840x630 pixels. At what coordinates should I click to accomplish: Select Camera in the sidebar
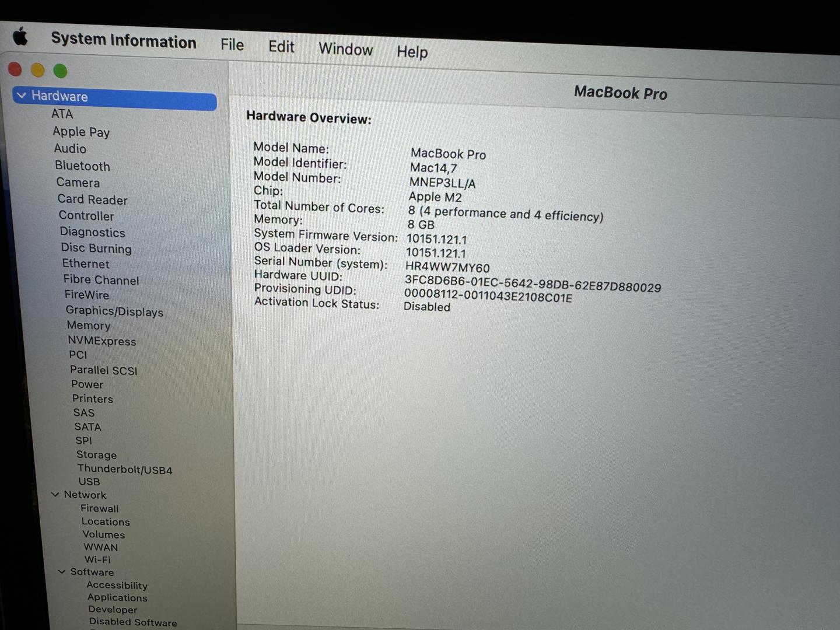[x=78, y=183]
